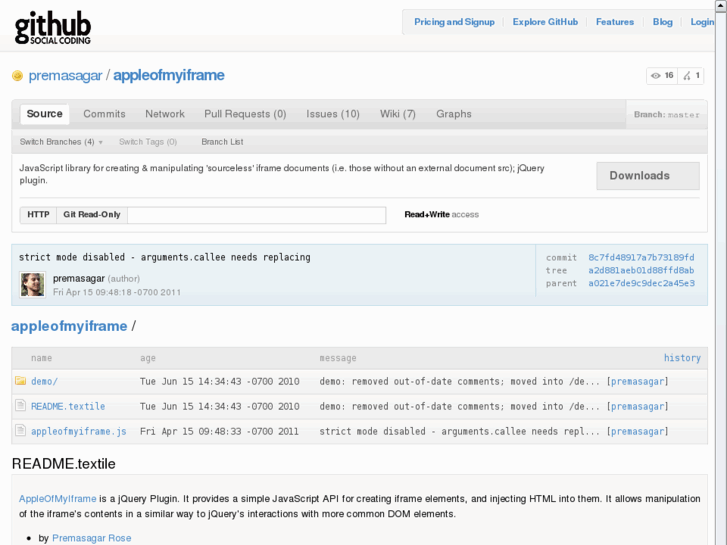Click the appleofmyiframe repository title link
The image size is (727, 545).
pos(169,76)
